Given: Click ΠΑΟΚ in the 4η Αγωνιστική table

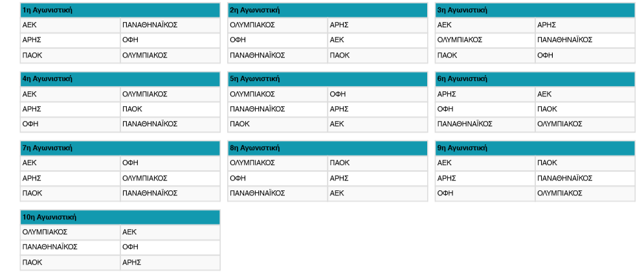Looking at the screenshot, I should (132, 109).
